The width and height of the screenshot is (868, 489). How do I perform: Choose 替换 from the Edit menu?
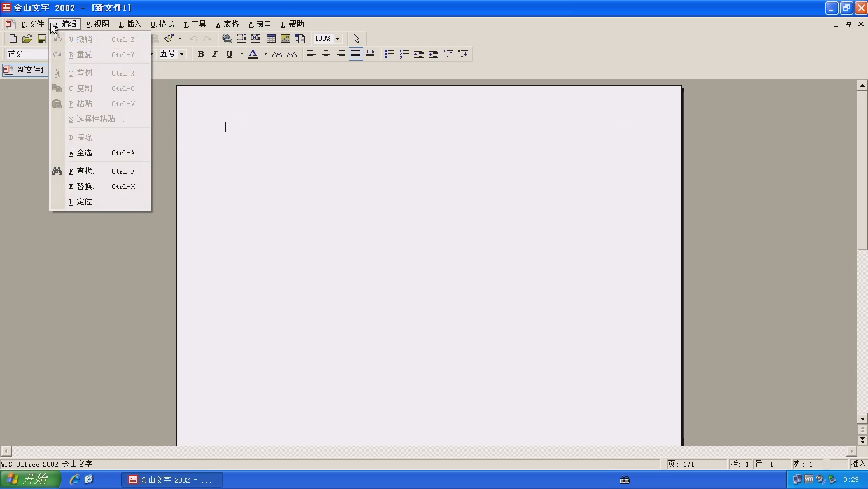[100, 187]
